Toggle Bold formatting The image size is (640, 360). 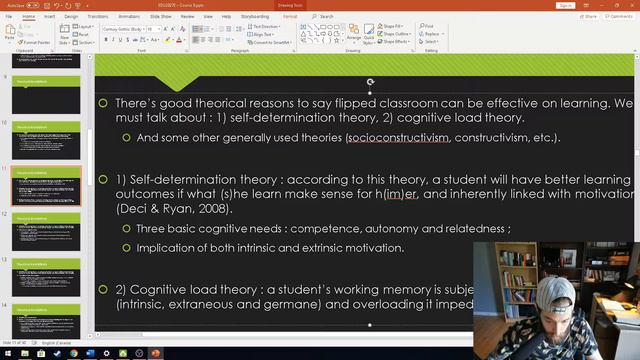coord(106,40)
